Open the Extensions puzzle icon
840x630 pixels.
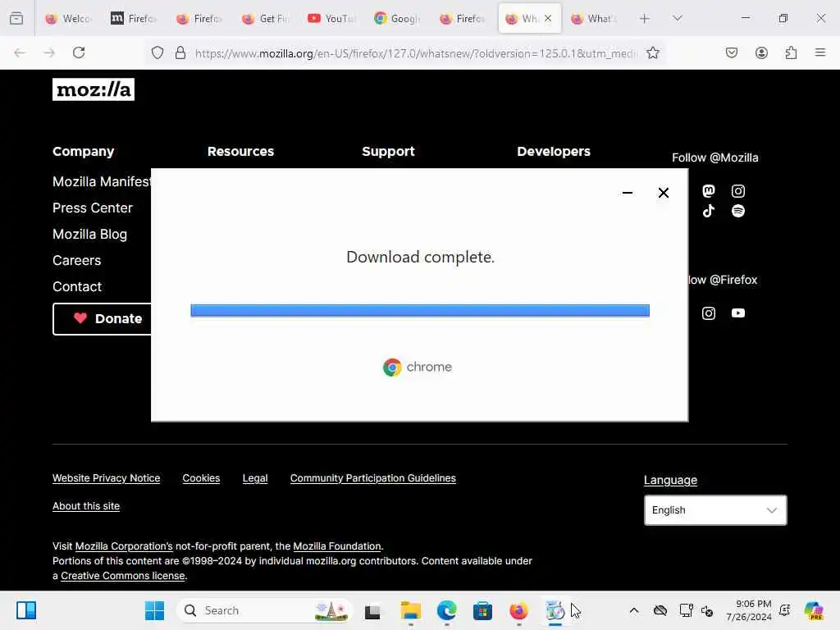791,52
